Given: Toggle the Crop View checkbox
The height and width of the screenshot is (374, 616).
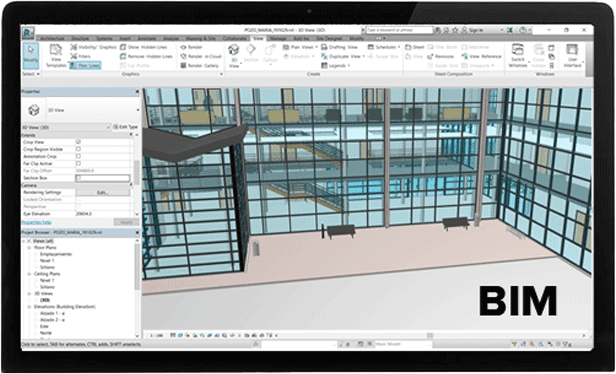Looking at the screenshot, I should [78, 142].
